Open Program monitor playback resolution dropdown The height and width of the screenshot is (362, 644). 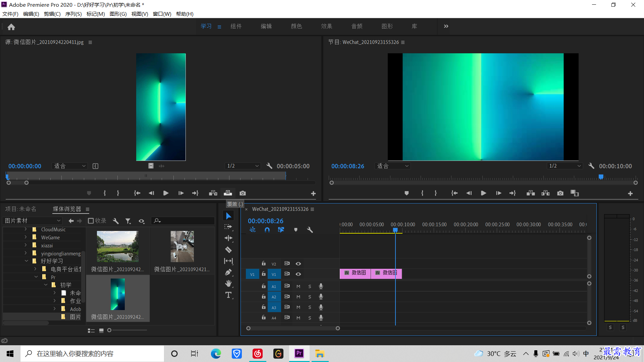coord(565,166)
